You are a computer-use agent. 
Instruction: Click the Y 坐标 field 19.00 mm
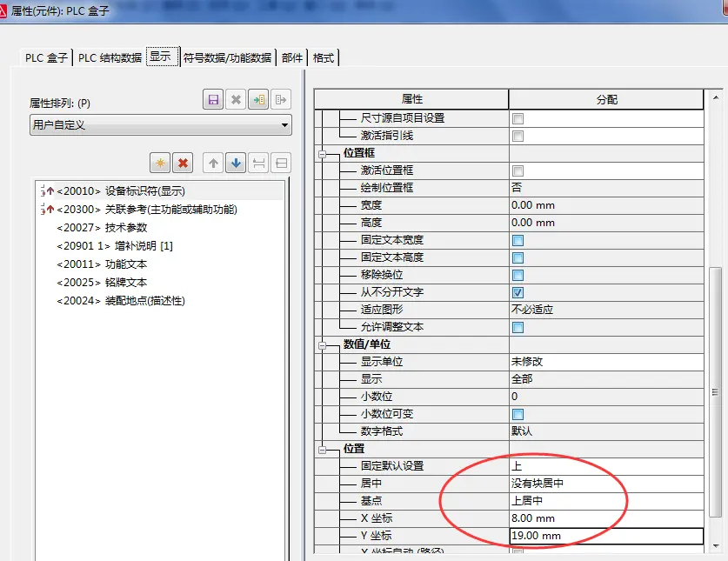[606, 536]
